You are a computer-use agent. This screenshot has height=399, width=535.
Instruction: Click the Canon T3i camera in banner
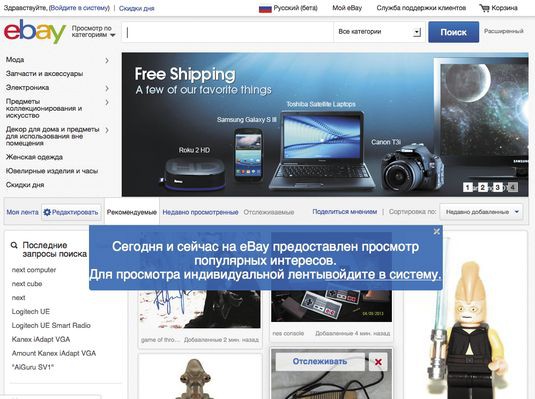click(x=412, y=168)
